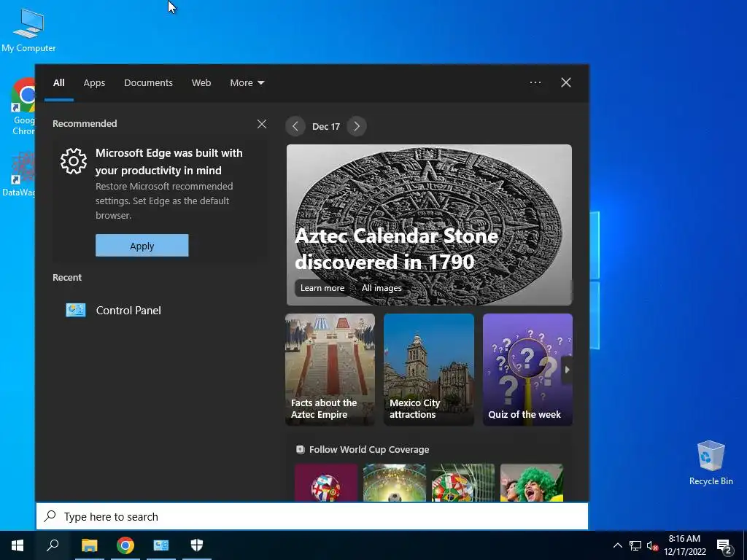Open the search options ellipsis menu
Screen dimensions: 747x560
tap(535, 82)
